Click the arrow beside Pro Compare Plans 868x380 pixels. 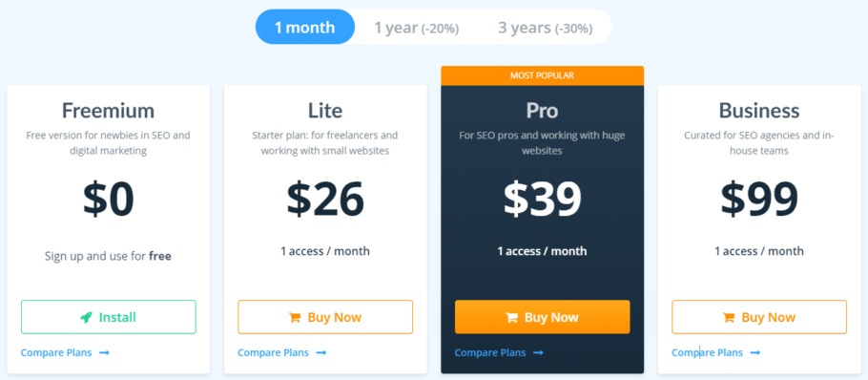pyautogui.click(x=538, y=353)
